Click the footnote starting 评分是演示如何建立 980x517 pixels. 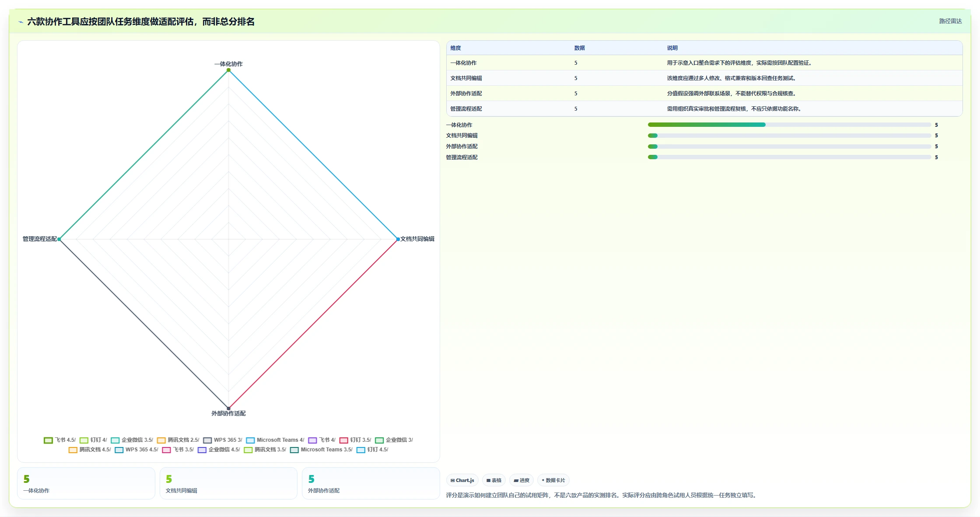click(x=602, y=495)
